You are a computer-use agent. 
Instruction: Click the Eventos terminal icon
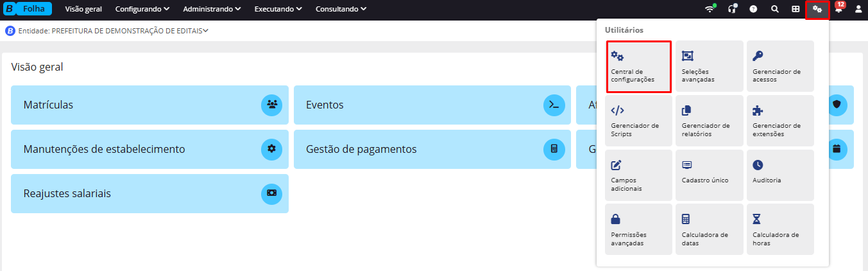tap(554, 105)
